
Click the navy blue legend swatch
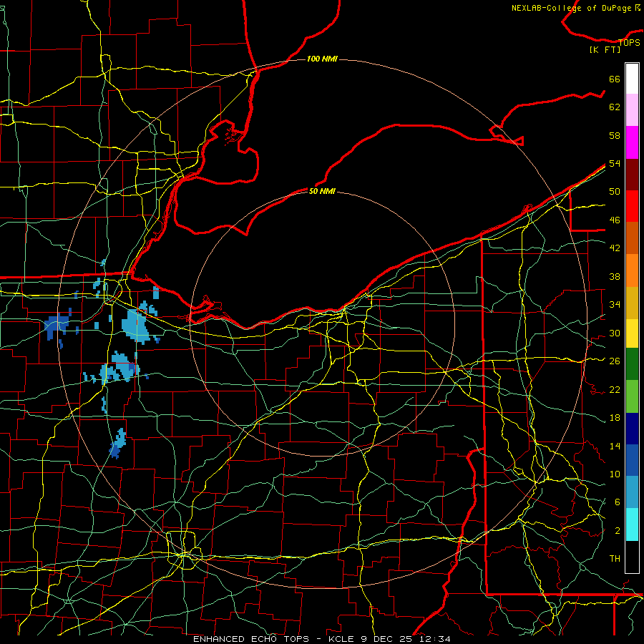[x=632, y=429]
